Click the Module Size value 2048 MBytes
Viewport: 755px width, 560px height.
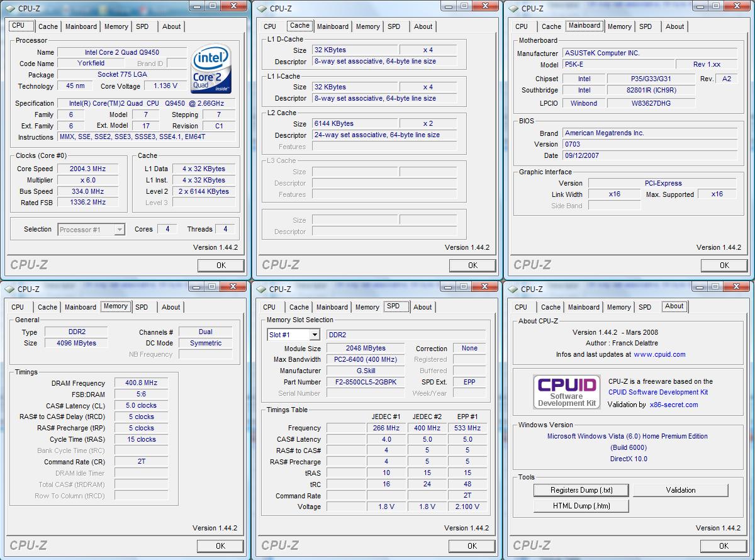pos(366,348)
